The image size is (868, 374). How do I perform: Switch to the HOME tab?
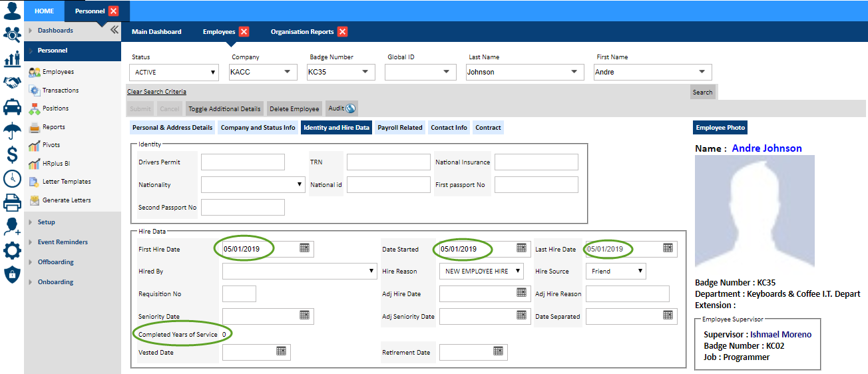click(x=45, y=11)
